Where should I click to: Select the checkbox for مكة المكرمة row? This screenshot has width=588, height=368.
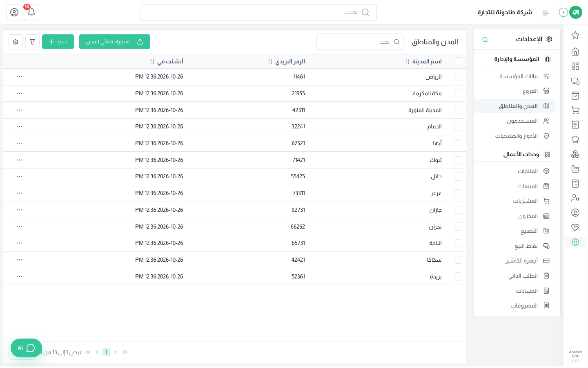click(458, 94)
